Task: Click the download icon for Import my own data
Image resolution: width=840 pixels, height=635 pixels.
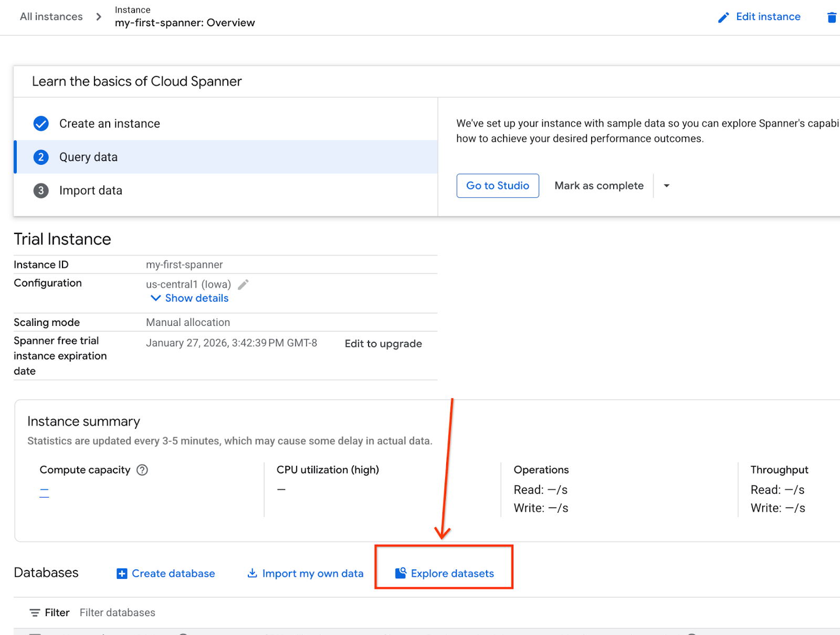Action: click(x=253, y=573)
